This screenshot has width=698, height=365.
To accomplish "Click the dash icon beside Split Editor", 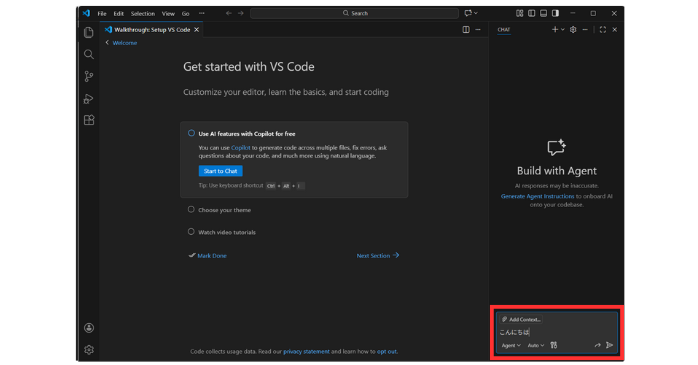I will click(x=478, y=30).
